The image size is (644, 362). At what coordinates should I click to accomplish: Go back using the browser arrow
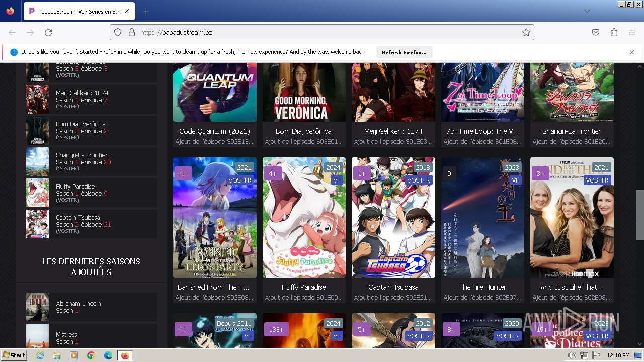(12, 32)
